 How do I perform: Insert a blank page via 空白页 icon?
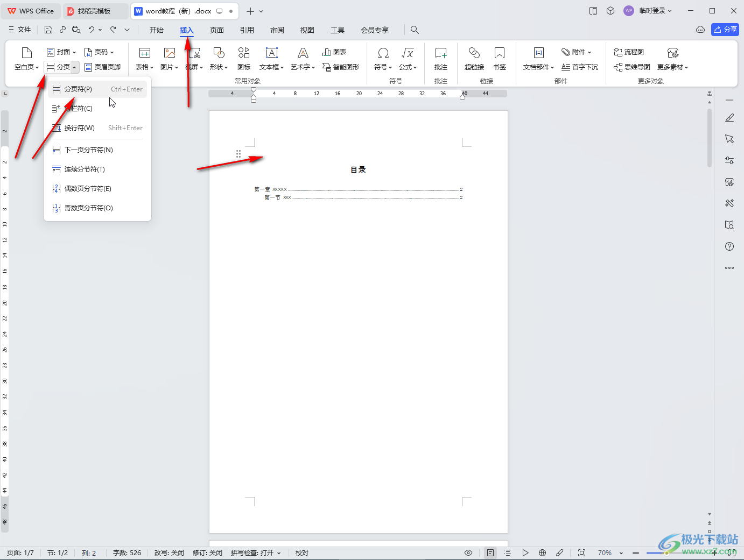[x=26, y=53]
